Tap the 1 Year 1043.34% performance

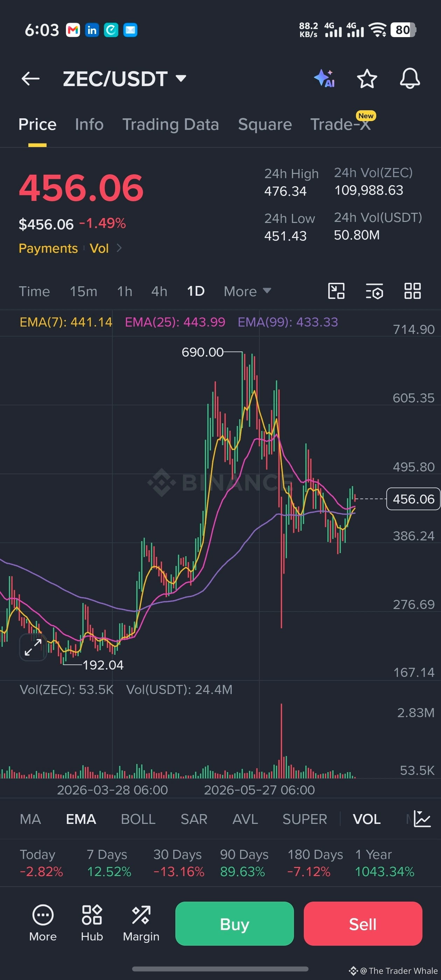[384, 863]
